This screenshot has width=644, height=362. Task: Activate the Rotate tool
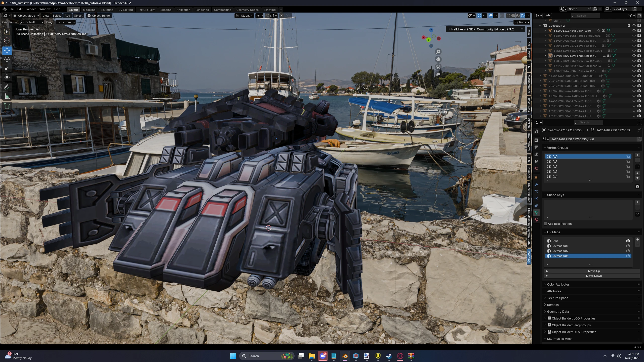pos(7,59)
